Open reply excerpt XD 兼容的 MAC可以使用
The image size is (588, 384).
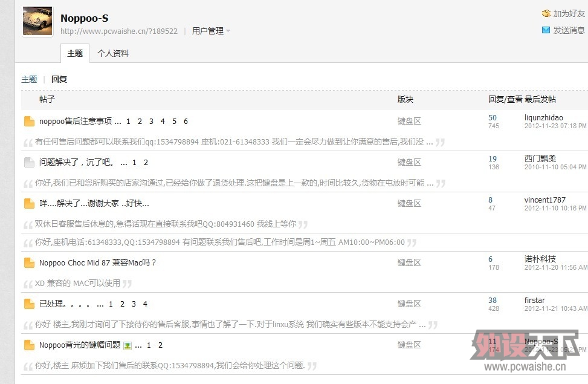pyautogui.click(x=77, y=284)
